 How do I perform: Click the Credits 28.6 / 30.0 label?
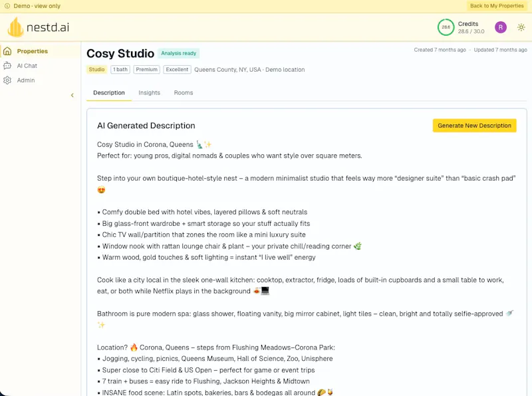tap(471, 27)
